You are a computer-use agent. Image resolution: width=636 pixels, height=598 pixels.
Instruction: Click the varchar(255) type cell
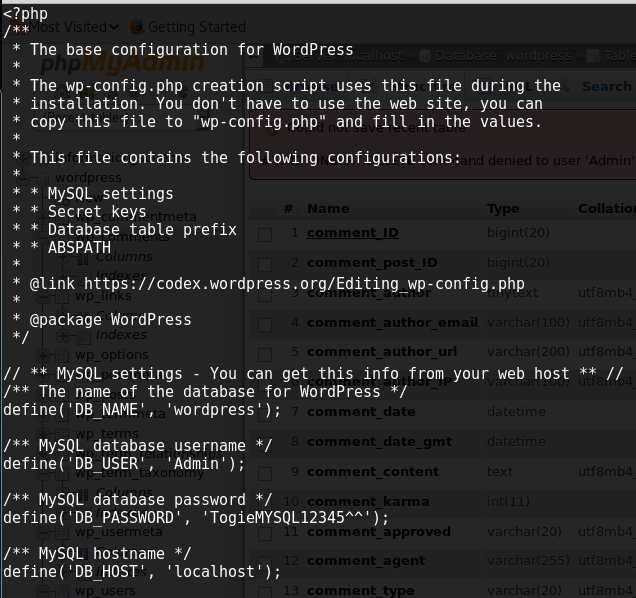[528, 561]
